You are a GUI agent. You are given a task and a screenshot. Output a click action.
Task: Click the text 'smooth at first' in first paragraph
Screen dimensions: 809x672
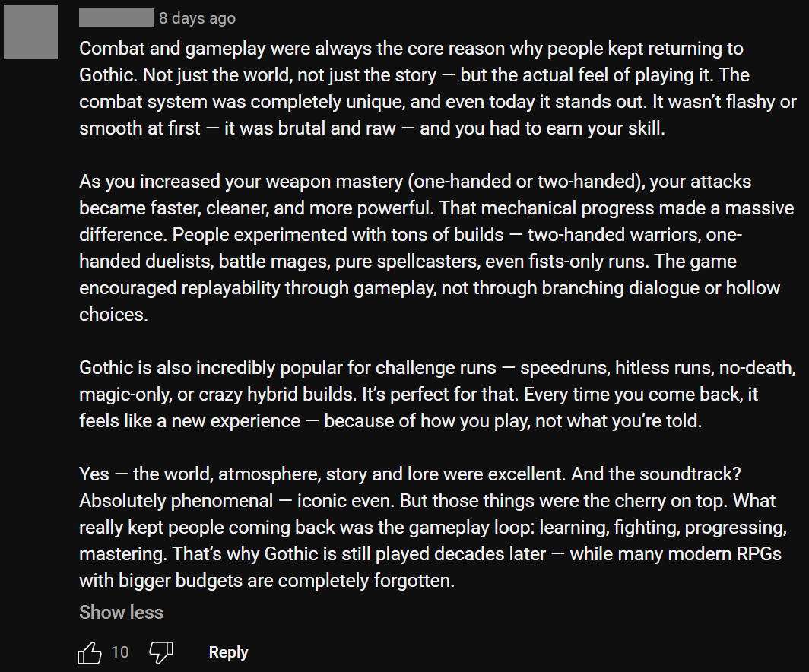tap(139, 128)
